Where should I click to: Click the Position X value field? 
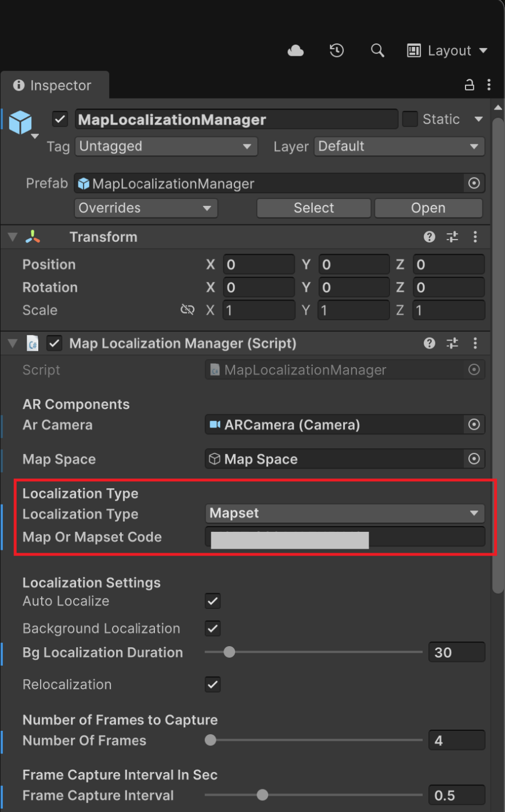[x=259, y=264]
